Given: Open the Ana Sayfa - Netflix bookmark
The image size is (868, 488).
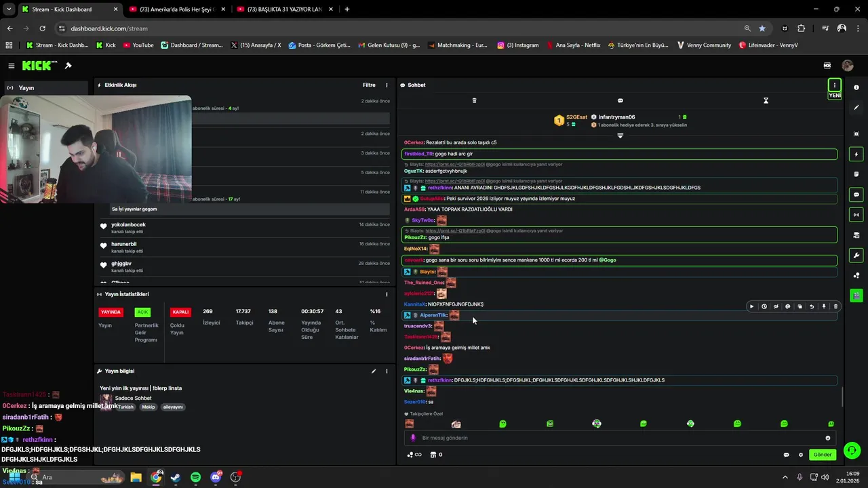Looking at the screenshot, I should (572, 45).
